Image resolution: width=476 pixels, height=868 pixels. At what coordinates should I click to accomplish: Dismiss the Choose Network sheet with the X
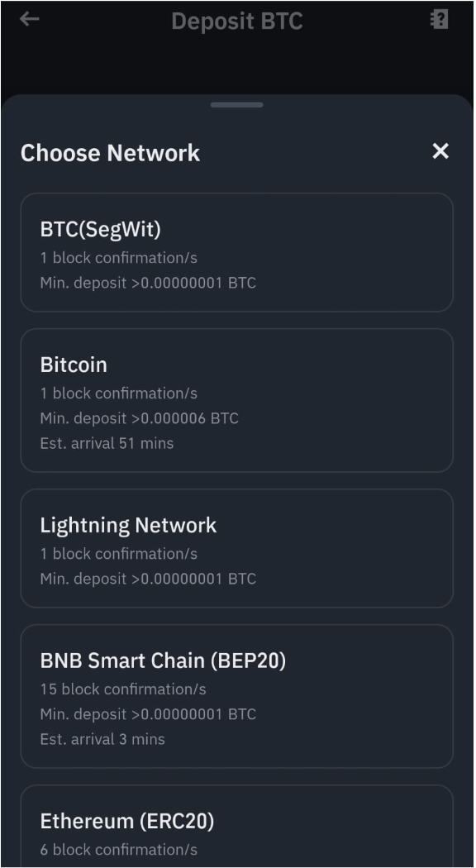(x=440, y=152)
